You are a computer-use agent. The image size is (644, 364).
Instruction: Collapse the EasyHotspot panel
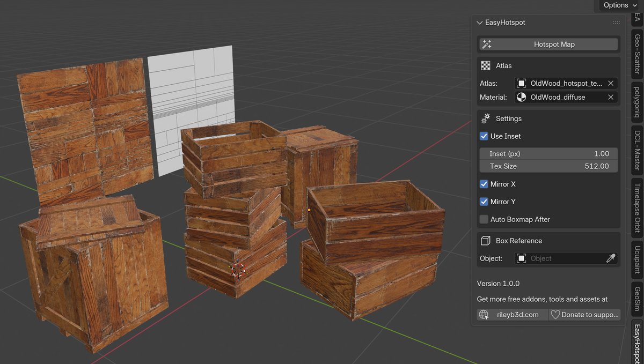click(480, 23)
